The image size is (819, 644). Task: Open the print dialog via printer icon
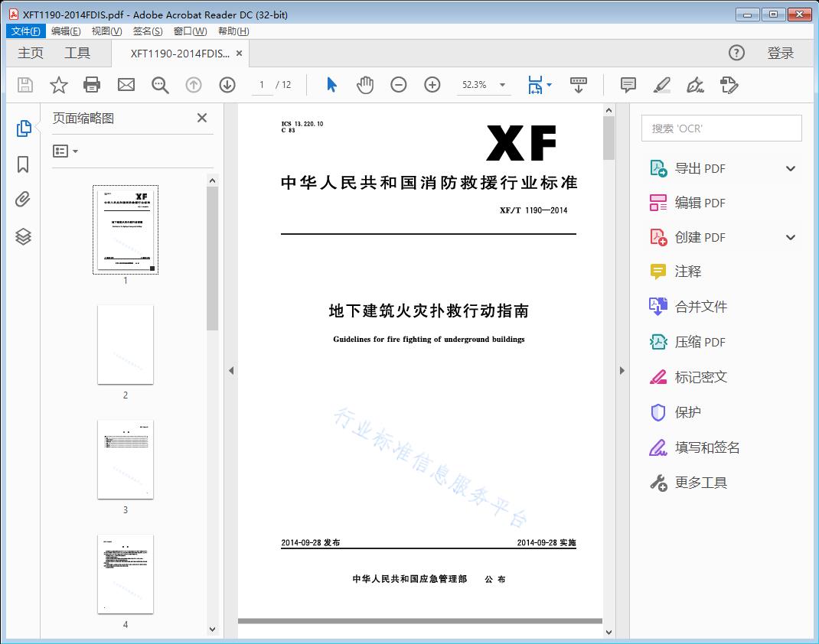[92, 85]
